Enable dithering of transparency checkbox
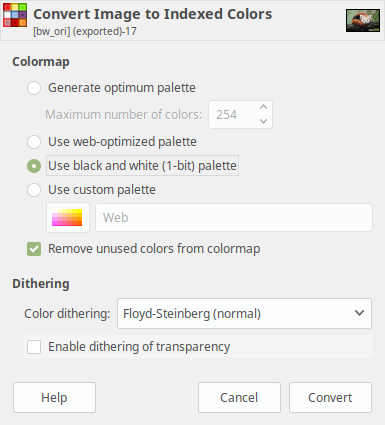The width and height of the screenshot is (385, 425). (x=34, y=347)
